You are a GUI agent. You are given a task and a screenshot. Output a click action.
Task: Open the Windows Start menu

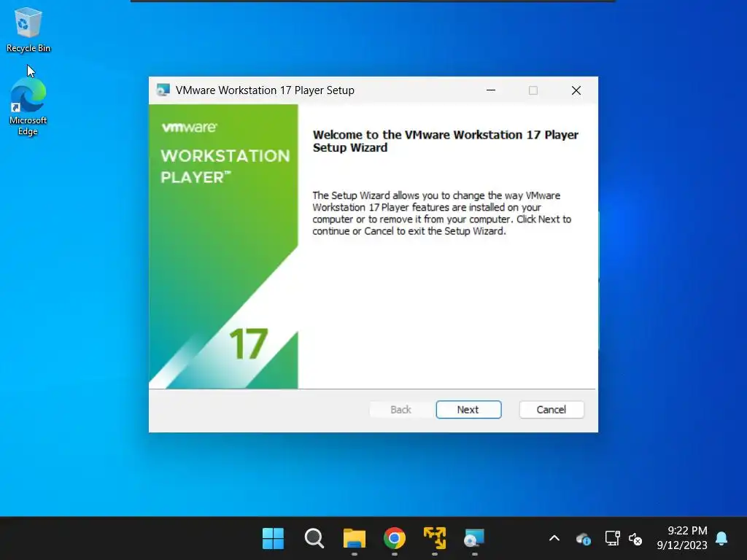click(273, 539)
